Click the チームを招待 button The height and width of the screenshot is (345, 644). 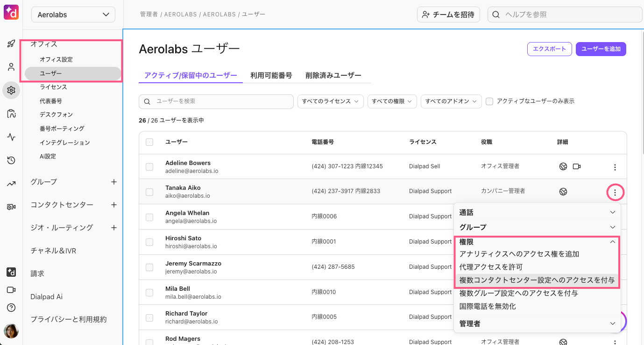(448, 14)
